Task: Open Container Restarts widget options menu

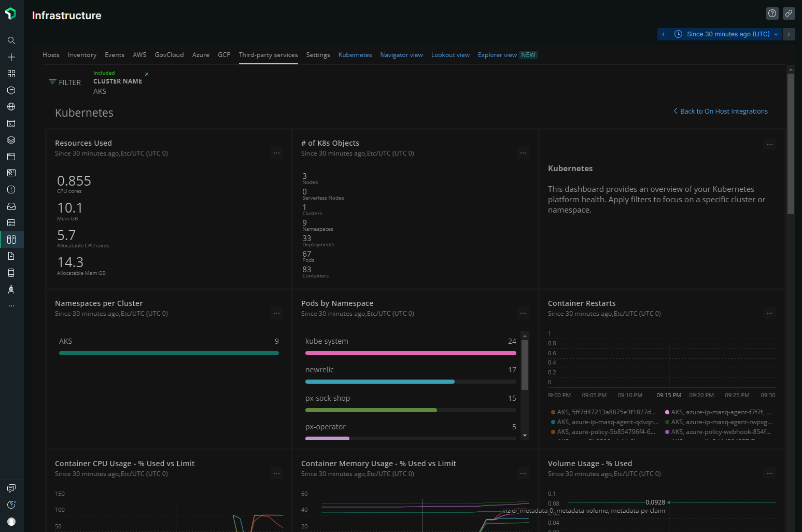Action: [x=770, y=313]
